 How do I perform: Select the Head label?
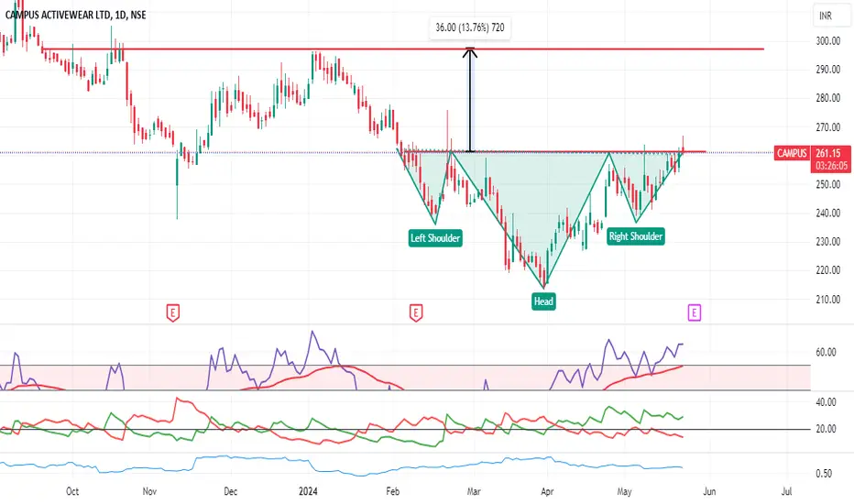[x=543, y=301]
